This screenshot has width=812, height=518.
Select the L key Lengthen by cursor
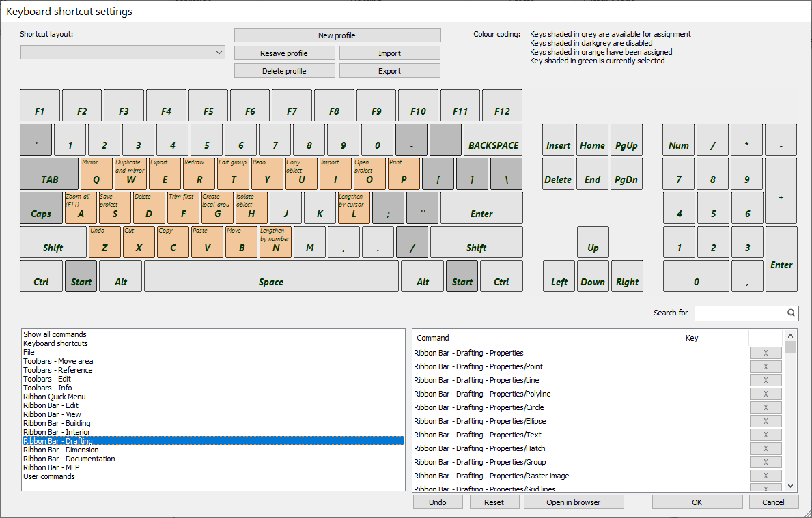pos(354,207)
